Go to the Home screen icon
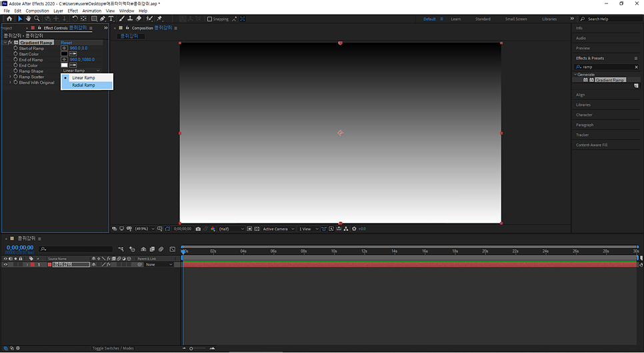 pyautogui.click(x=9, y=19)
